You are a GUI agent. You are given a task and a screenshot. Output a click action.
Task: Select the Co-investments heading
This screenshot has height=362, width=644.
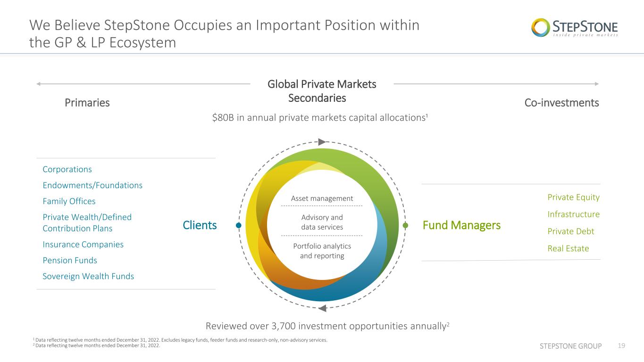[561, 103]
